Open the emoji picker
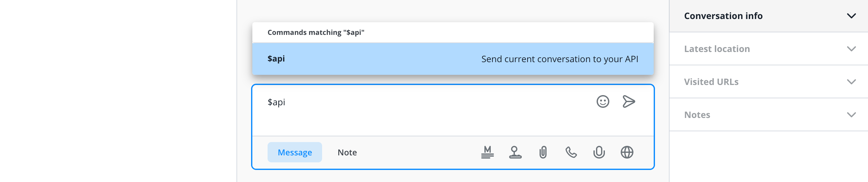This screenshot has height=182, width=868. 602,101
